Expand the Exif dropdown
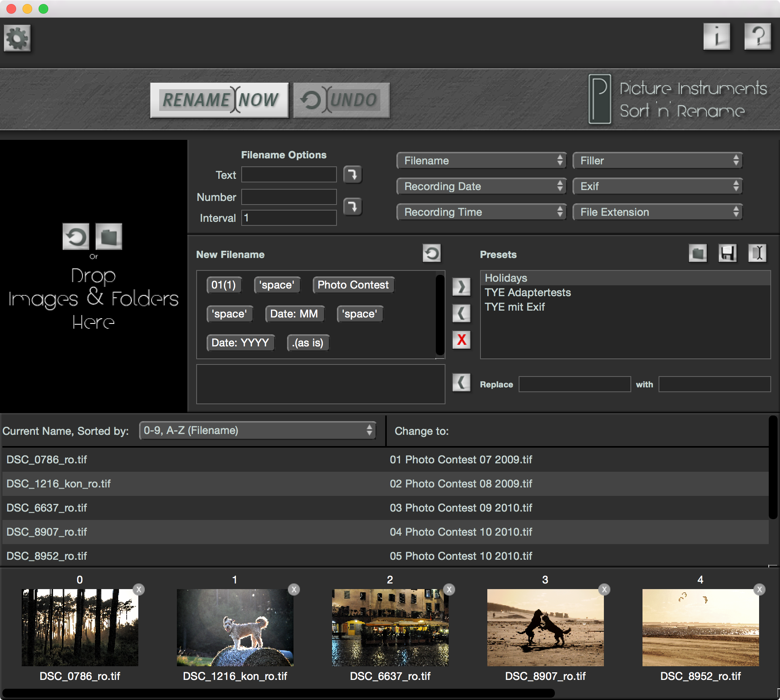Viewport: 780px width, 700px height. tap(657, 186)
